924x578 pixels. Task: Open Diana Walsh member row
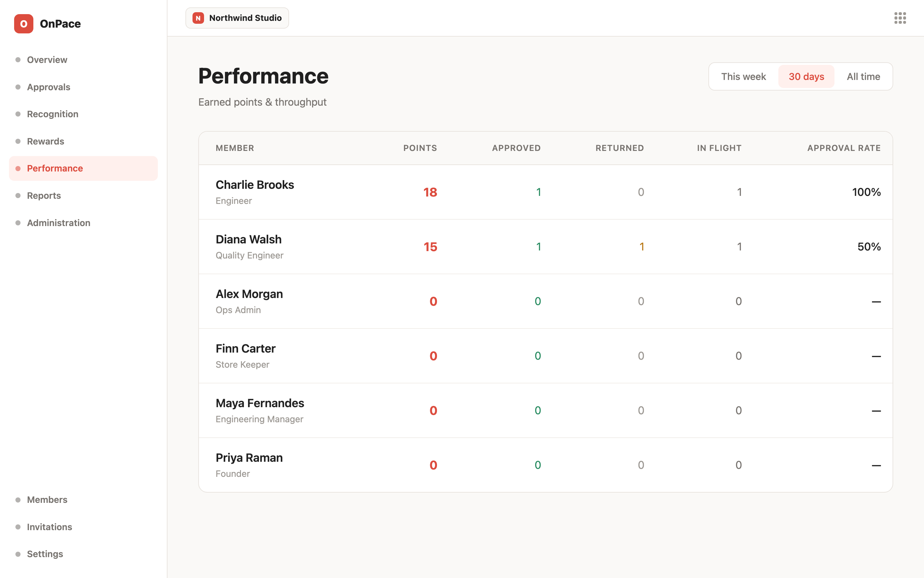tap(546, 247)
